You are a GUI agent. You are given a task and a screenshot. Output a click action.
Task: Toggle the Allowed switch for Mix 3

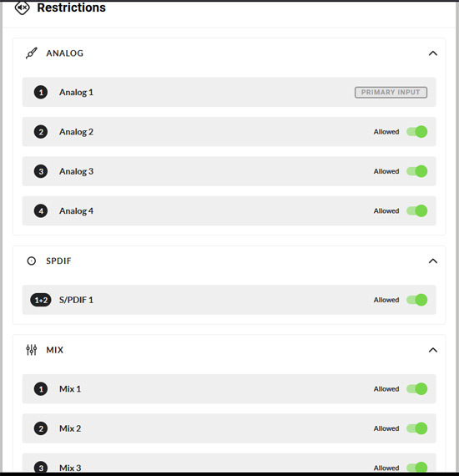[x=416, y=468]
